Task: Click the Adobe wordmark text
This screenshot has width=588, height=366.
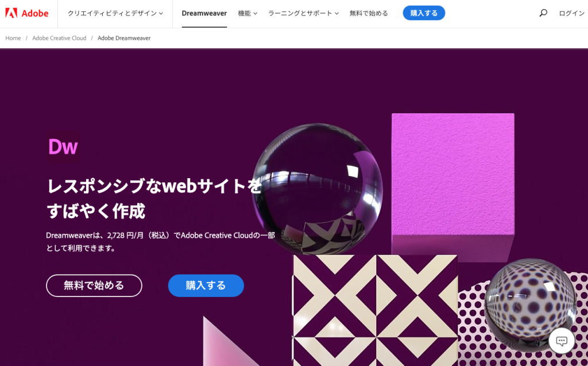Action: [x=35, y=13]
